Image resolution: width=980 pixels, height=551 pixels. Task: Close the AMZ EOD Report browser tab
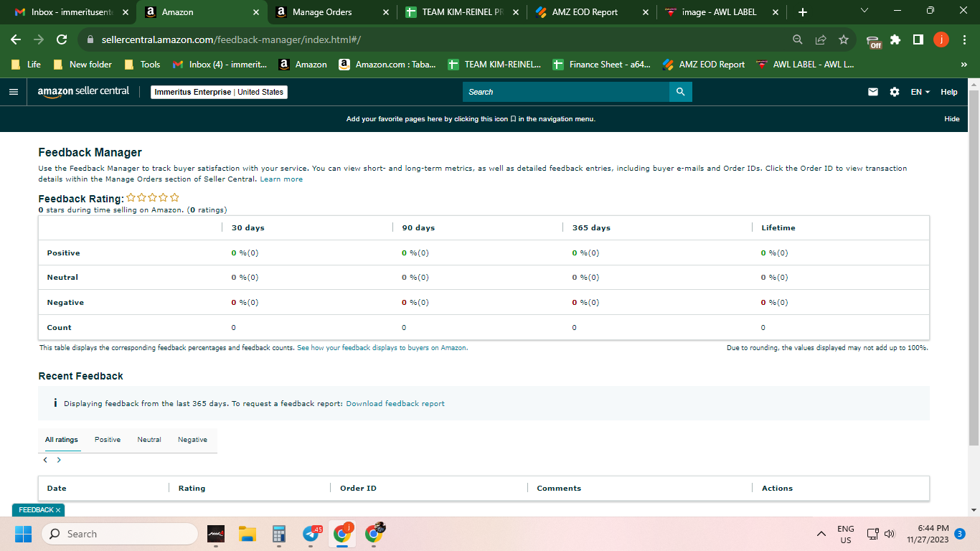646,12
